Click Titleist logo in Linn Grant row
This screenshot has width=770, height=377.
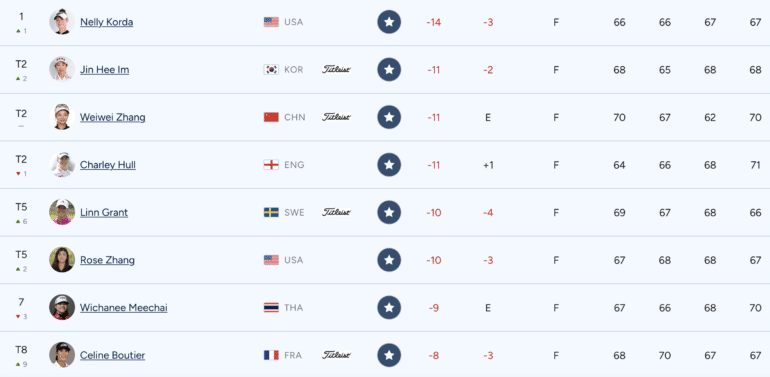click(x=336, y=213)
